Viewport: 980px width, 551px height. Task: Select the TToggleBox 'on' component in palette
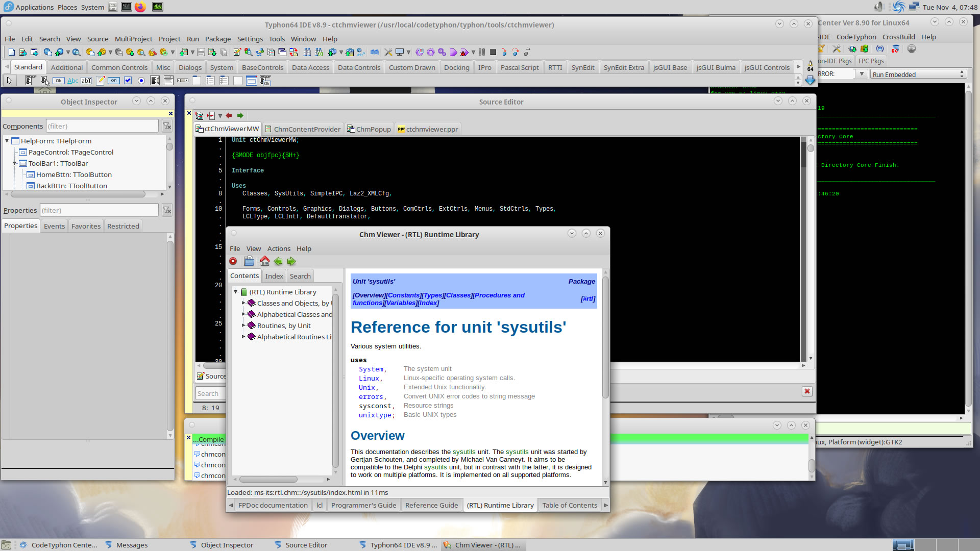pyautogui.click(x=114, y=81)
